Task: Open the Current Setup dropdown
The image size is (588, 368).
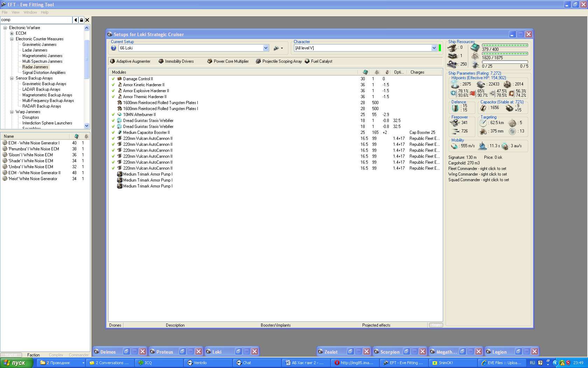Action: [266, 48]
